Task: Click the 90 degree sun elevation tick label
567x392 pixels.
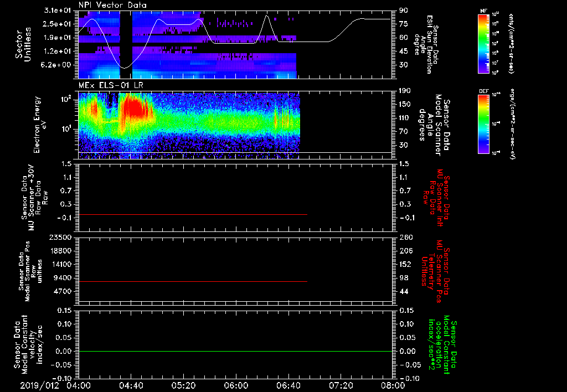Action: pyautogui.click(x=404, y=11)
